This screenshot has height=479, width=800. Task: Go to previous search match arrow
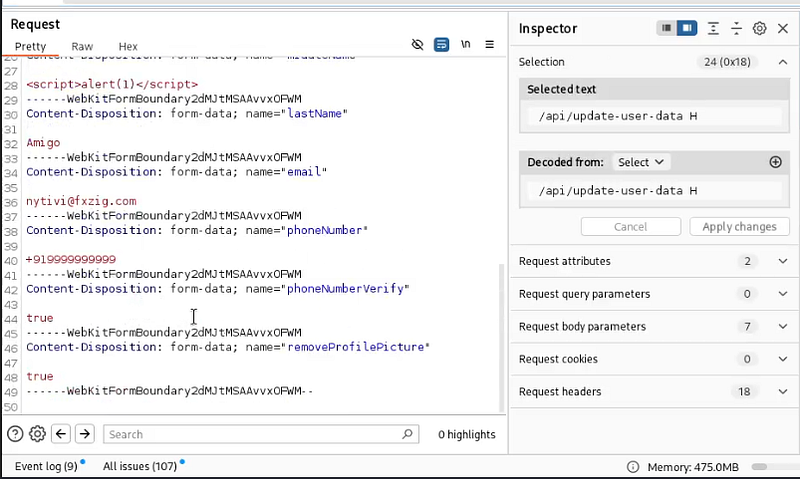tap(61, 434)
